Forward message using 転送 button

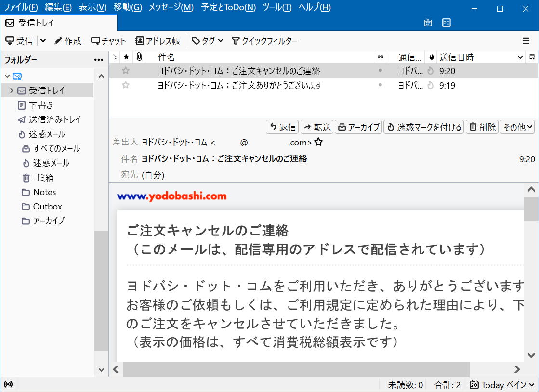point(317,127)
